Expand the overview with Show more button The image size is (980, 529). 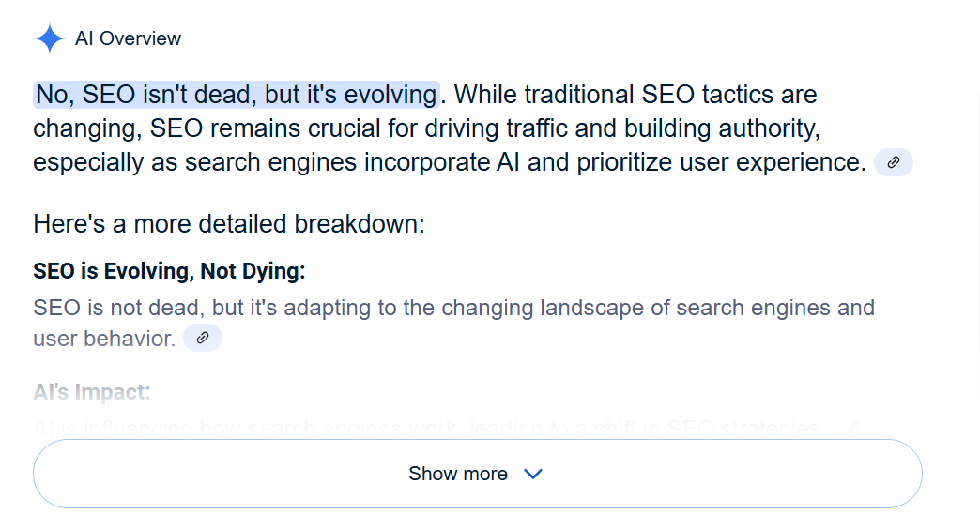tap(478, 474)
